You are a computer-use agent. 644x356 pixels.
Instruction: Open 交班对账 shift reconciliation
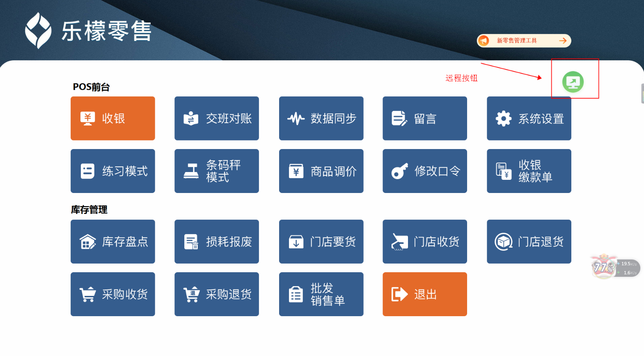(216, 118)
